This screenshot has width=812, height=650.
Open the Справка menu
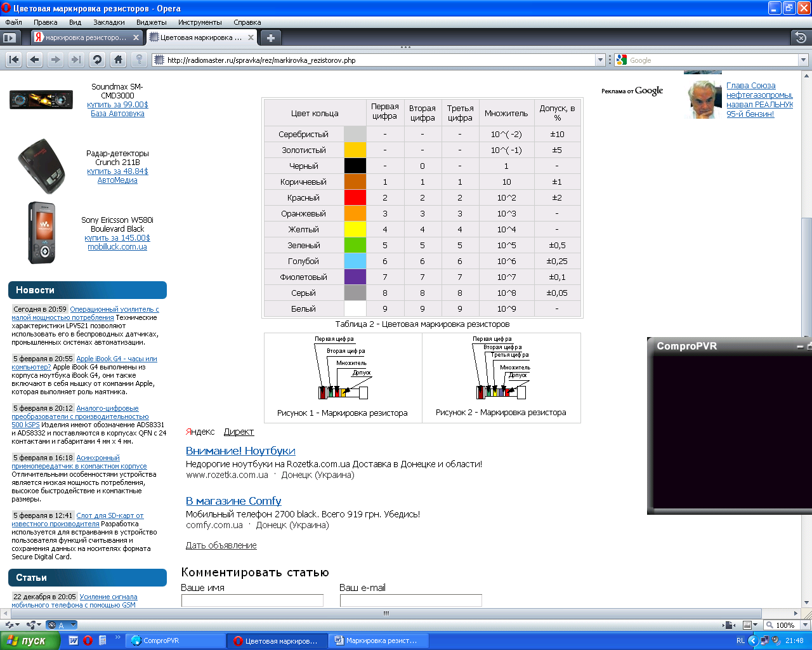[247, 22]
